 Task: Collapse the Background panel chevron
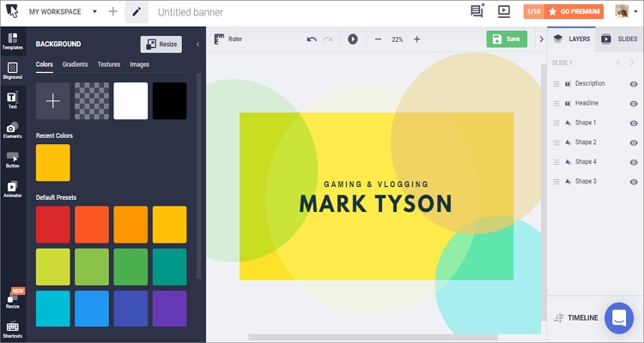[197, 45]
